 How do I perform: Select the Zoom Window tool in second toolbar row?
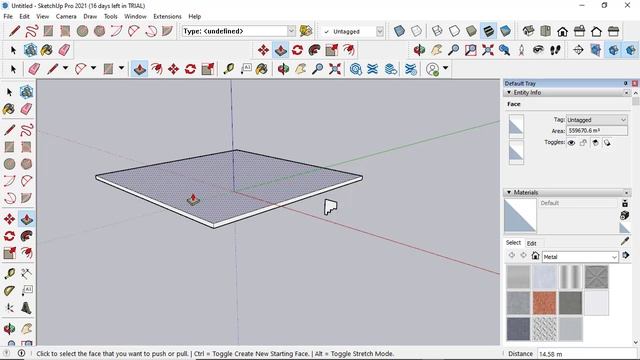click(470, 50)
